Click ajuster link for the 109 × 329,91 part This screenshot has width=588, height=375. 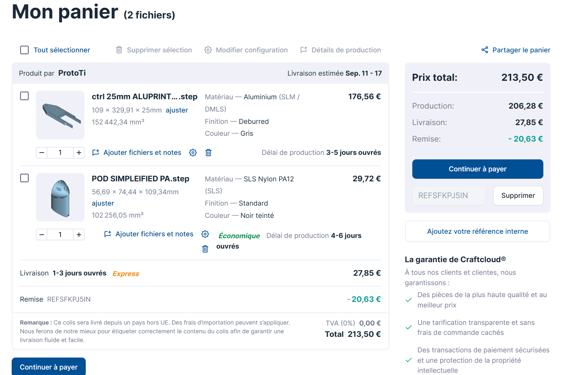coord(177,110)
